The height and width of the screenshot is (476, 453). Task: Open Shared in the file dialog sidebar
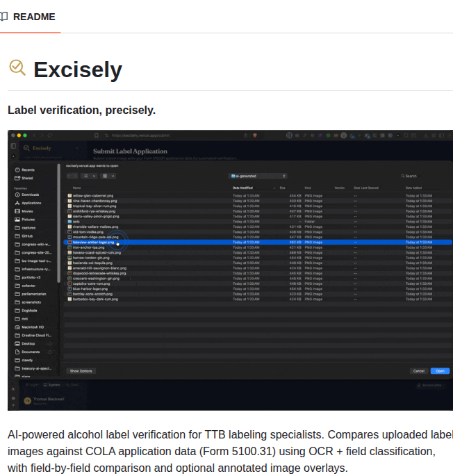pyautogui.click(x=27, y=178)
